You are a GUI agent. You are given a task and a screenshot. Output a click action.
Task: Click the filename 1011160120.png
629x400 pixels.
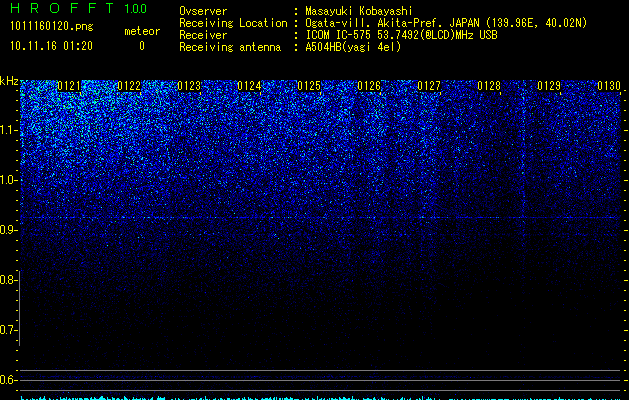(52, 26)
